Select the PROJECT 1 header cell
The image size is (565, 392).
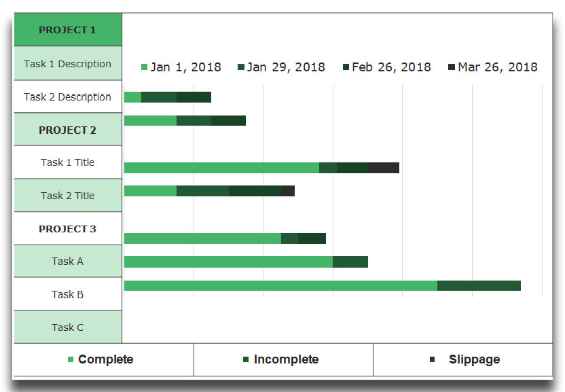pos(67,30)
